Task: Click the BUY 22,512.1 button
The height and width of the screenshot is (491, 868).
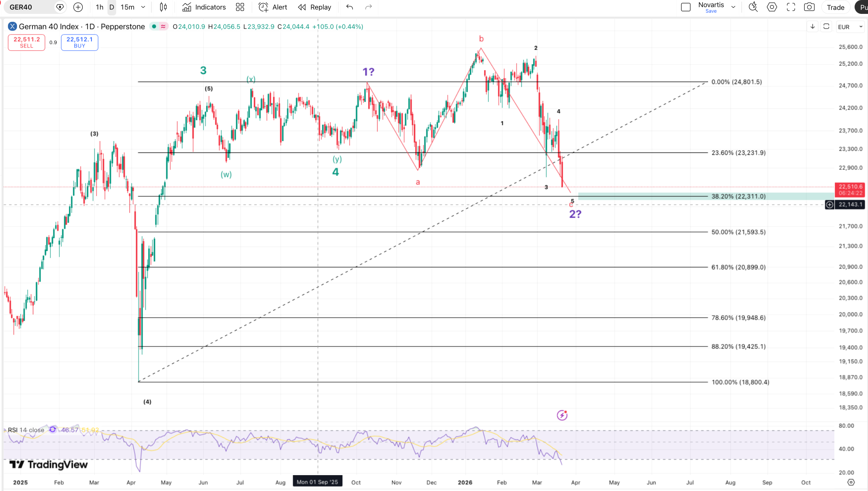Action: (x=80, y=42)
